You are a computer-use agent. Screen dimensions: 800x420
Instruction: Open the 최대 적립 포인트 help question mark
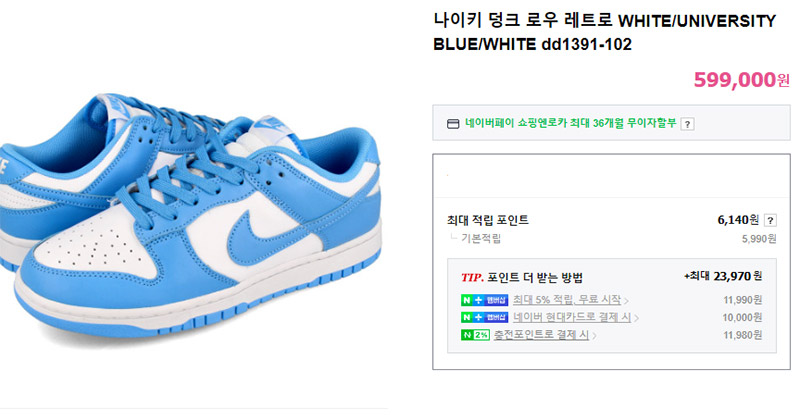click(770, 220)
